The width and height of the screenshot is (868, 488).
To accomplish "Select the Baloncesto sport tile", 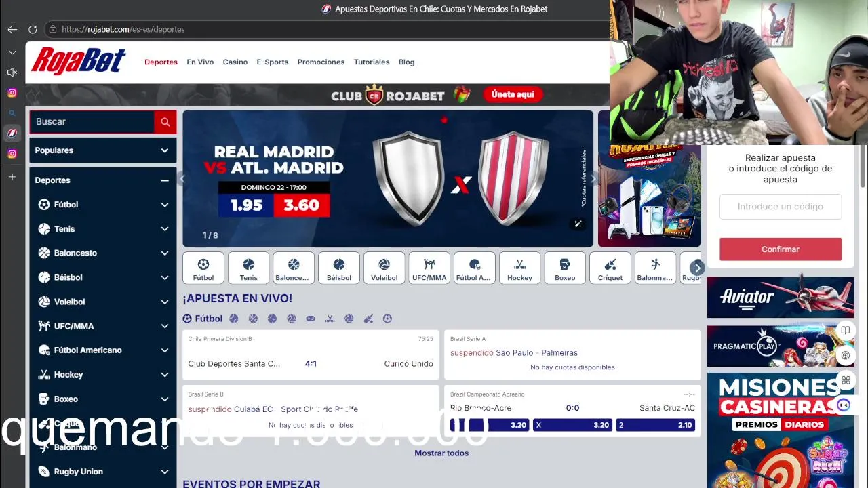I will click(x=294, y=268).
